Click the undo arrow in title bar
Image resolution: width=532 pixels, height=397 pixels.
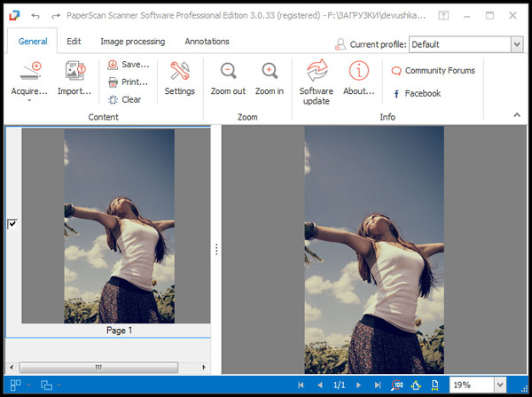tap(35, 16)
